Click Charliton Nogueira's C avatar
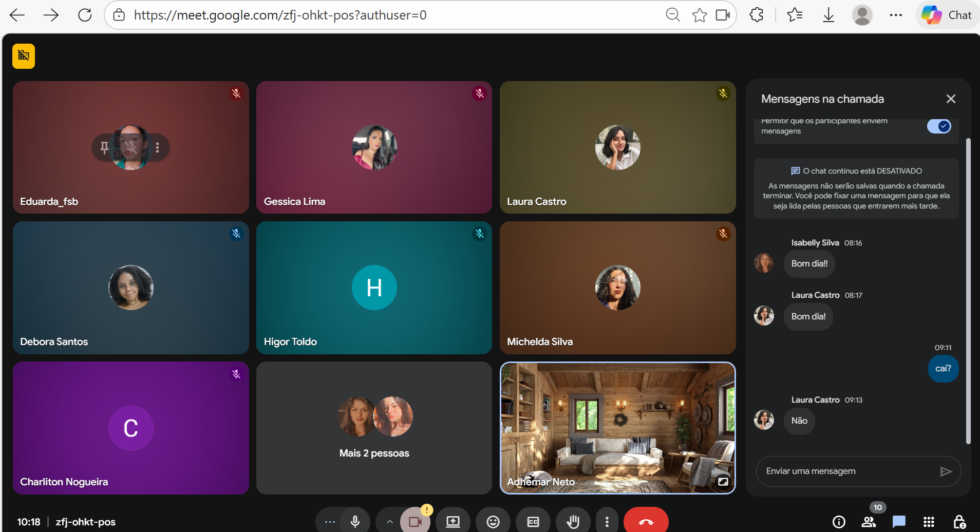 [x=131, y=428]
